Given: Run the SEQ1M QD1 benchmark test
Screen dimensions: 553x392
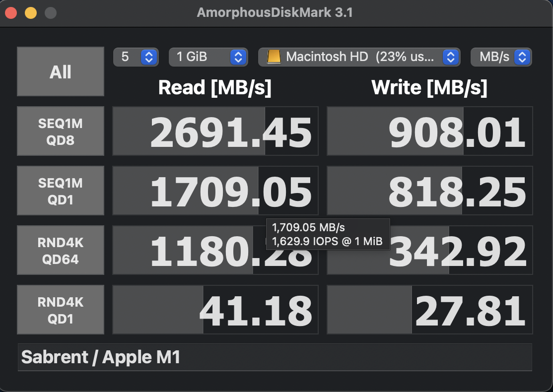Looking at the screenshot, I should (60, 190).
